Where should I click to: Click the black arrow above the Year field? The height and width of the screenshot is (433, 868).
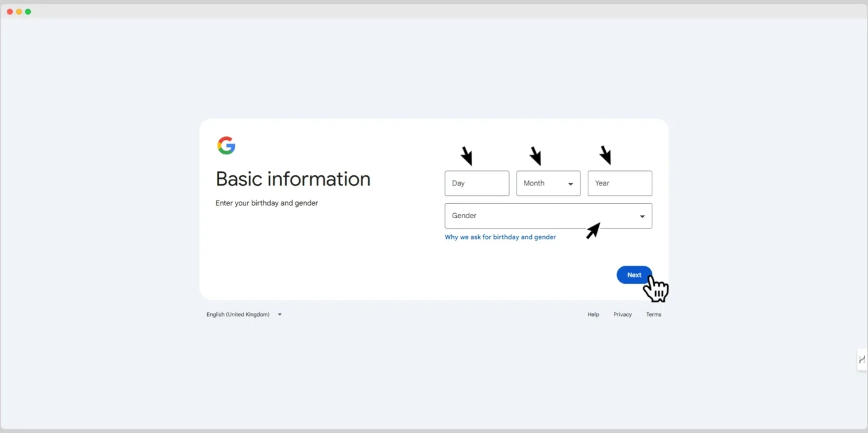(x=605, y=155)
